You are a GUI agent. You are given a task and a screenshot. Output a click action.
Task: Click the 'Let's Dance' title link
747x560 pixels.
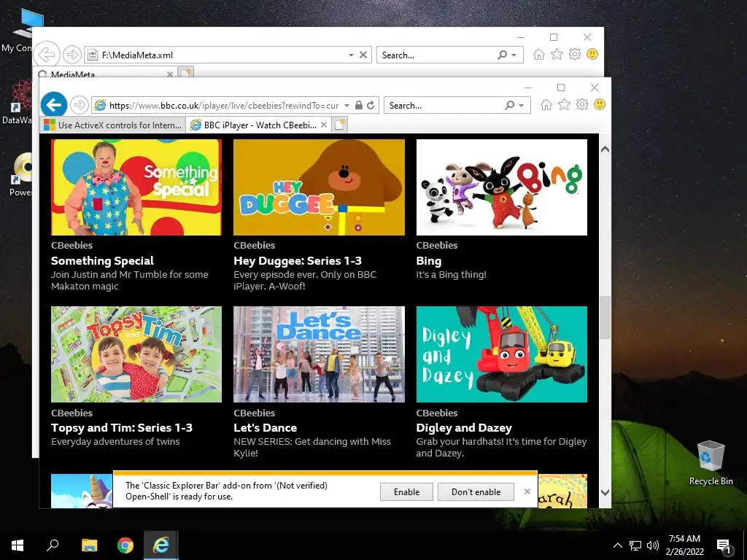(265, 427)
